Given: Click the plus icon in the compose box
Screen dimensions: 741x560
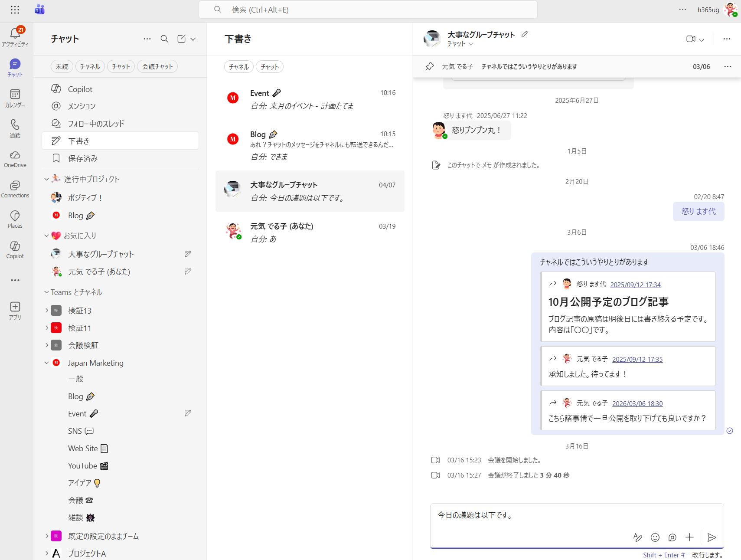Looking at the screenshot, I should click(689, 537).
